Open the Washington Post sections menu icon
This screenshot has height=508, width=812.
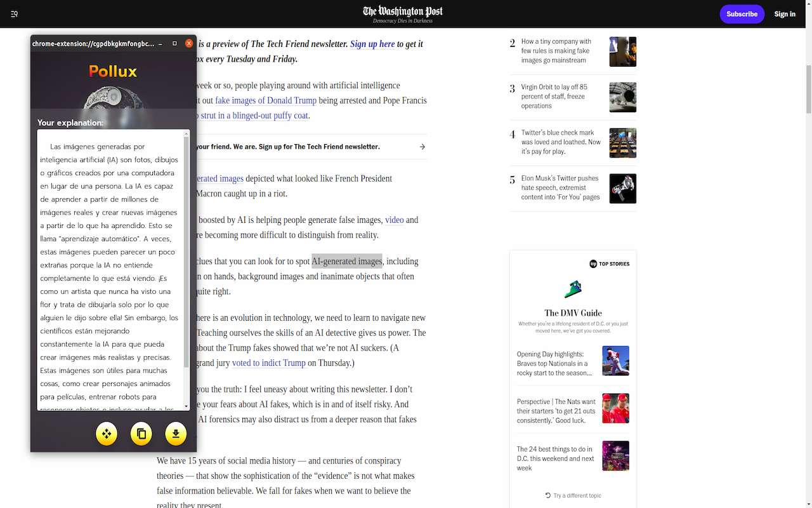[15, 14]
